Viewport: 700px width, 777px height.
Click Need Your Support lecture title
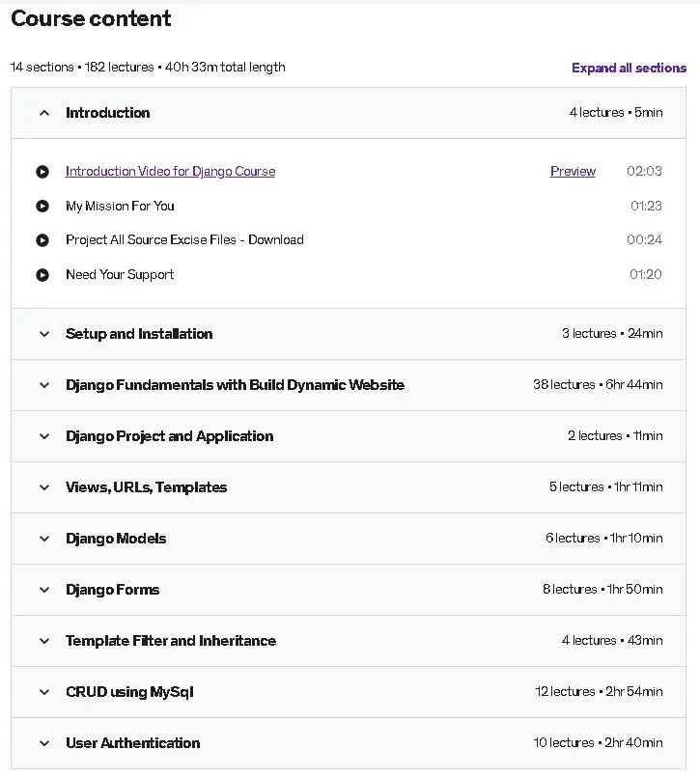[120, 274]
